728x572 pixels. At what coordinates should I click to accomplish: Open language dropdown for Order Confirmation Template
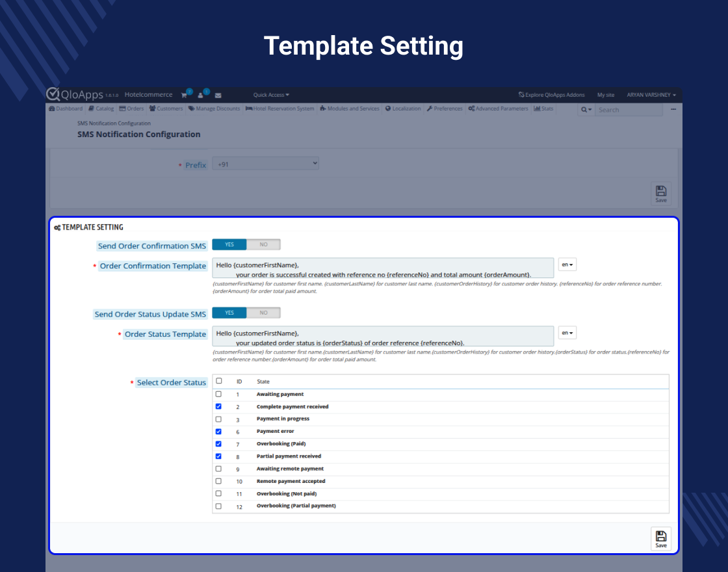coord(567,265)
